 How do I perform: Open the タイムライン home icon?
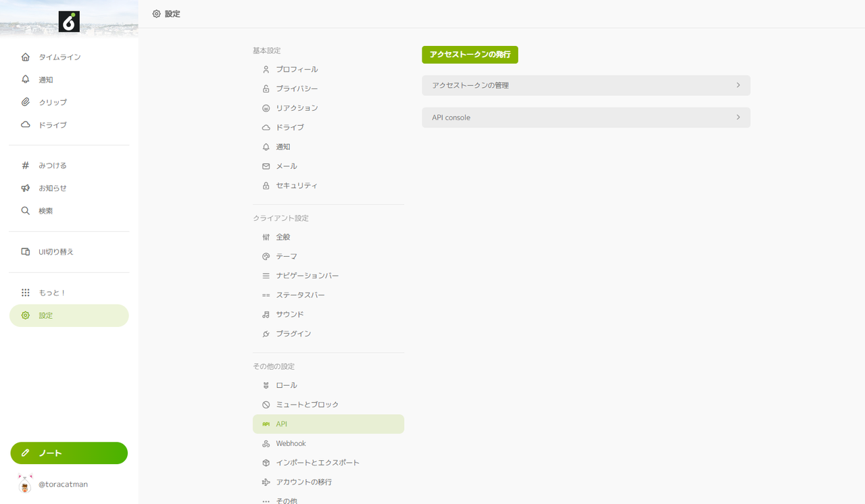pyautogui.click(x=25, y=57)
